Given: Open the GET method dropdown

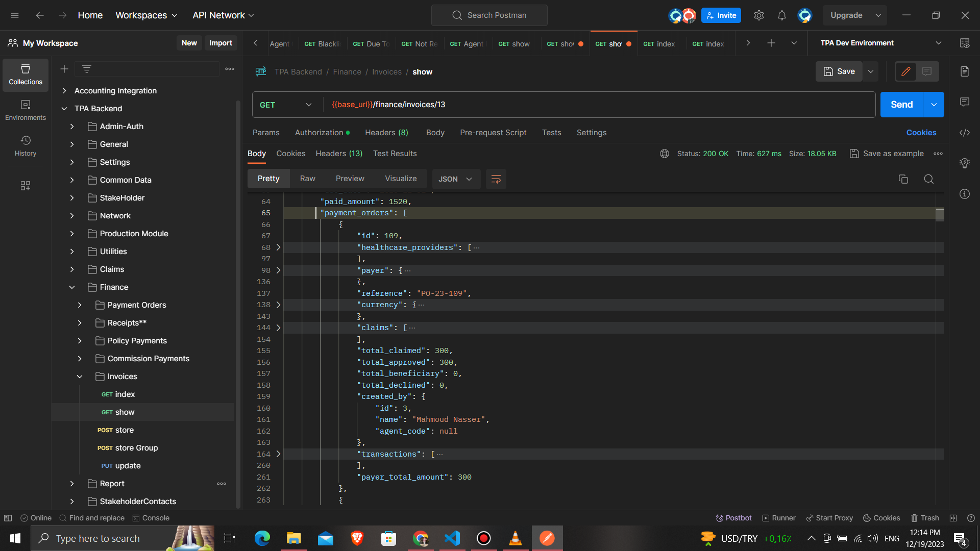Looking at the screenshot, I should pyautogui.click(x=286, y=105).
